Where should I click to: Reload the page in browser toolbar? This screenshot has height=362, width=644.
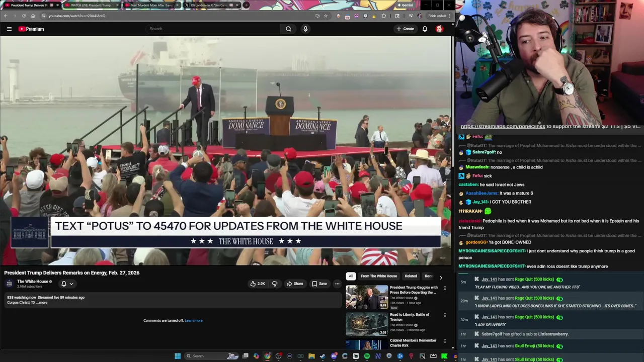coord(24,16)
